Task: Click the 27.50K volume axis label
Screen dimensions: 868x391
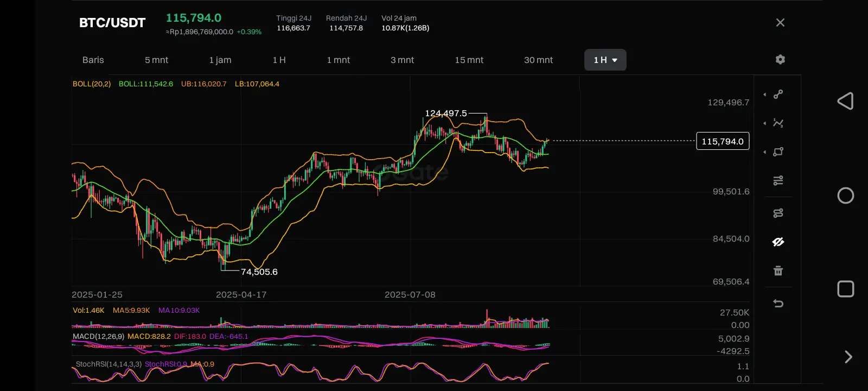Action: pos(735,313)
